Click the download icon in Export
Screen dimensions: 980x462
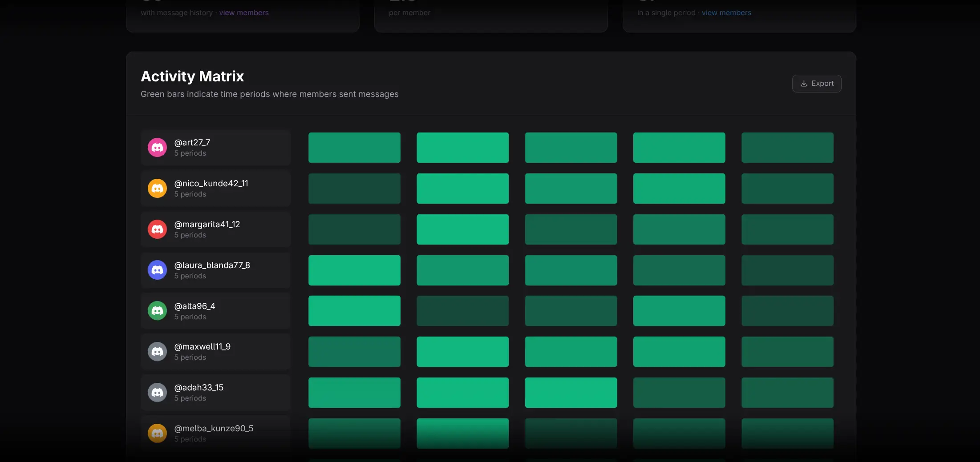click(x=804, y=84)
